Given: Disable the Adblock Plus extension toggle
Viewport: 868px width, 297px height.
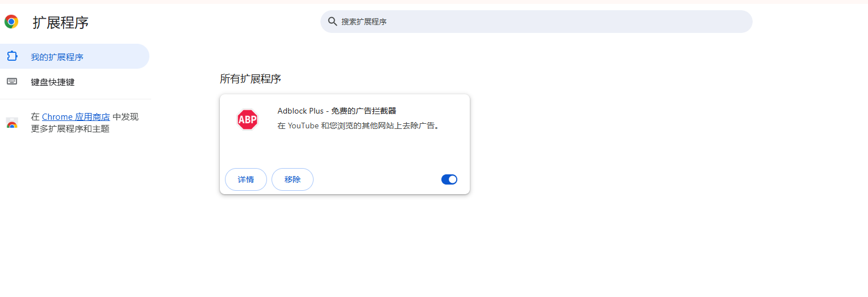Looking at the screenshot, I should 449,179.
